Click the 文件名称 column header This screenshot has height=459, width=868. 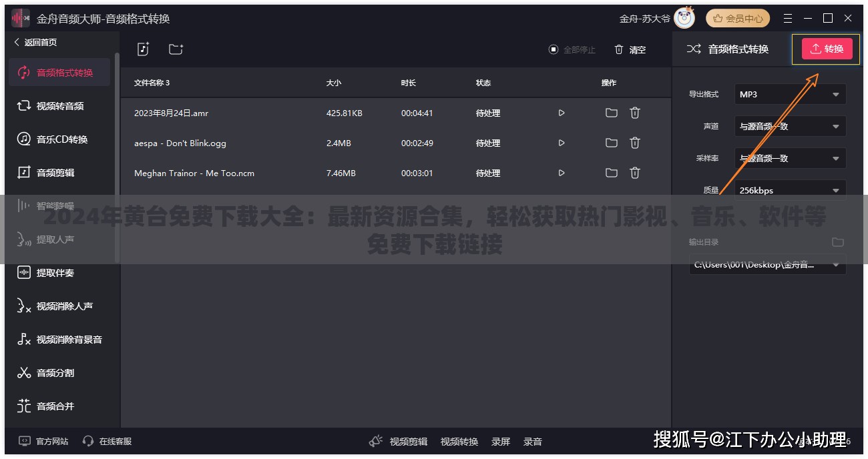(152, 83)
